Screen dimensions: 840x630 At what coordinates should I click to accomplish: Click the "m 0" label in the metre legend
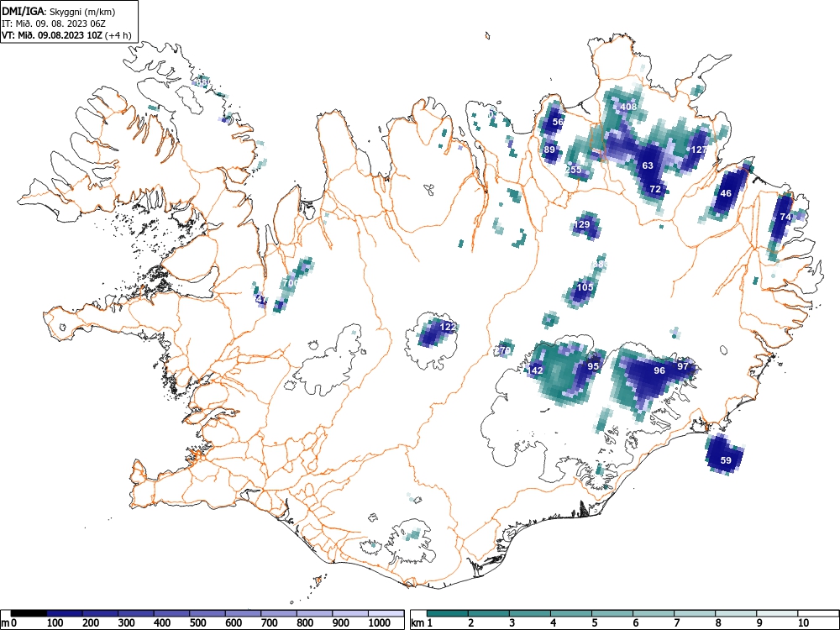(x=8, y=623)
